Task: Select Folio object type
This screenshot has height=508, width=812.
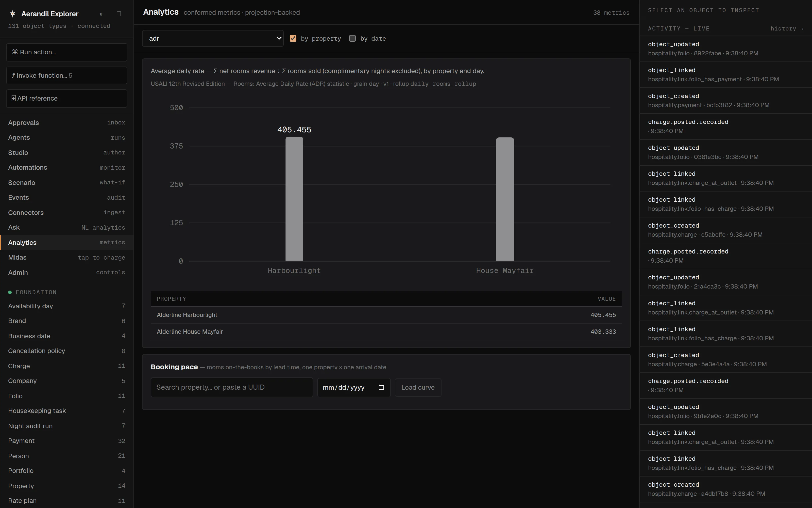Action: [66, 396]
